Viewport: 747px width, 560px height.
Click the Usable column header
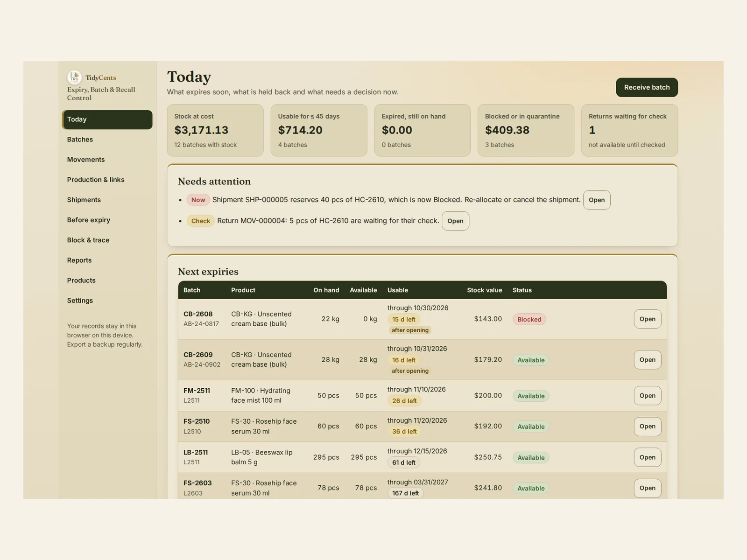point(398,290)
